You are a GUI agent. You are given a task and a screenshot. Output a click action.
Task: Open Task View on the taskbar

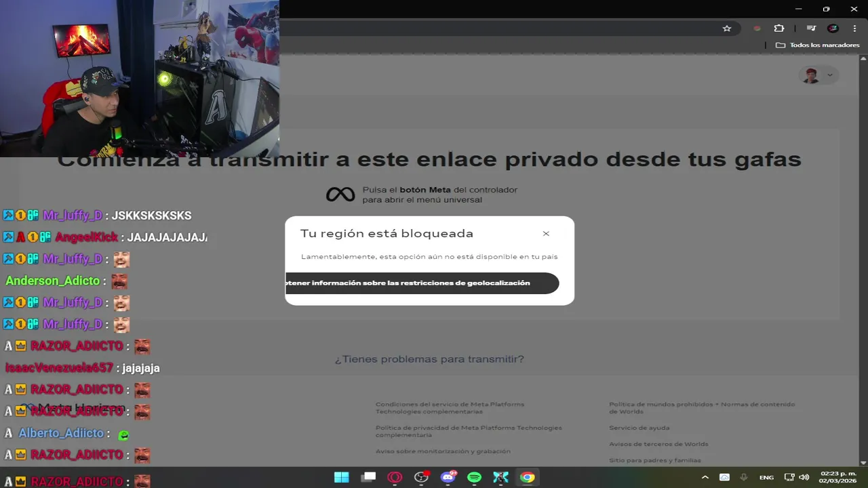coord(368,477)
